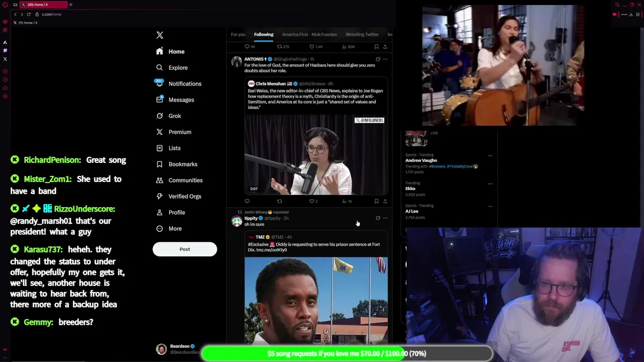The height and width of the screenshot is (362, 644).
Task: Switch to America First - Nick Fuentes tab
Action: click(x=309, y=34)
